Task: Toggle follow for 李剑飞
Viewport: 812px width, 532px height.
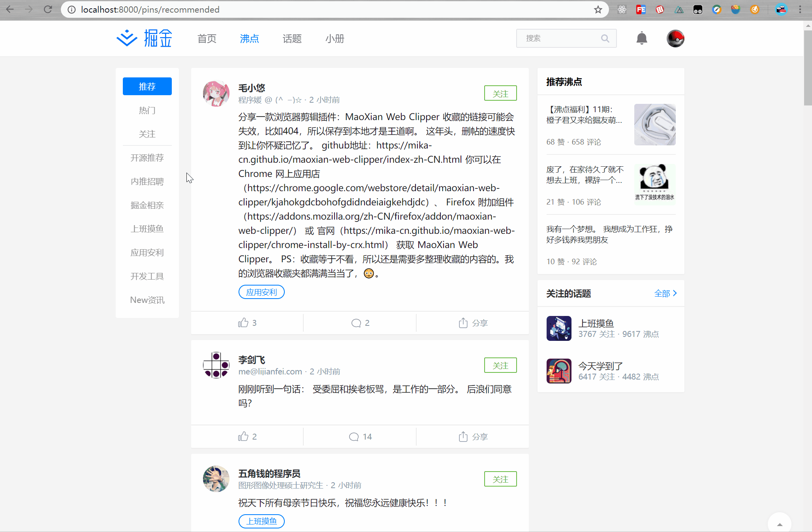Action: click(x=500, y=365)
